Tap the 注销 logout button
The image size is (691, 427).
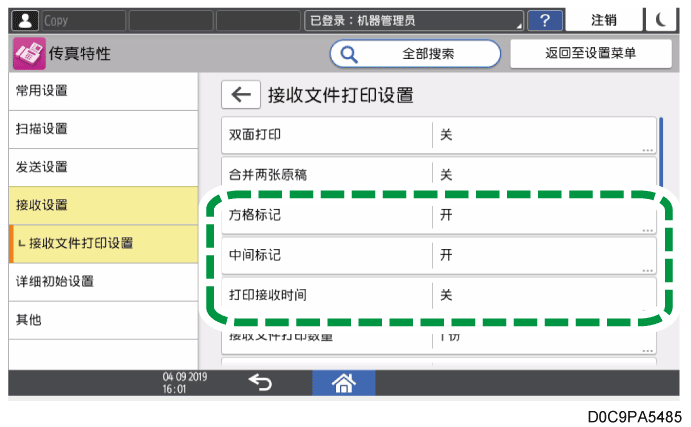604,20
